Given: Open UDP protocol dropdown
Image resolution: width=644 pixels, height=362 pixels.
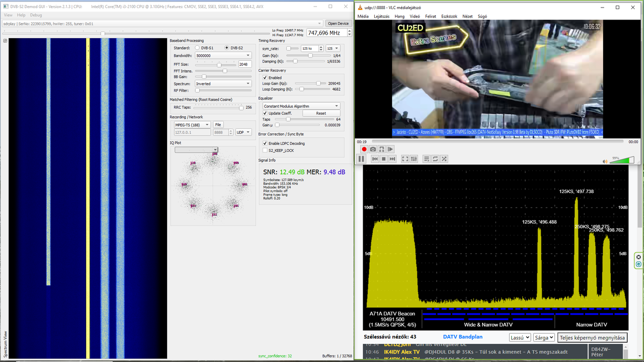Looking at the screenshot, I should (244, 132).
